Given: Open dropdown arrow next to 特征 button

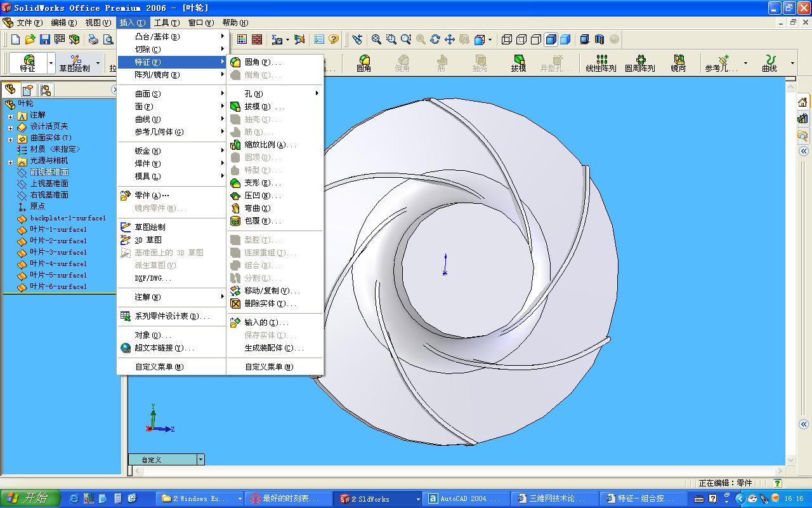Looking at the screenshot, I should 51,63.
